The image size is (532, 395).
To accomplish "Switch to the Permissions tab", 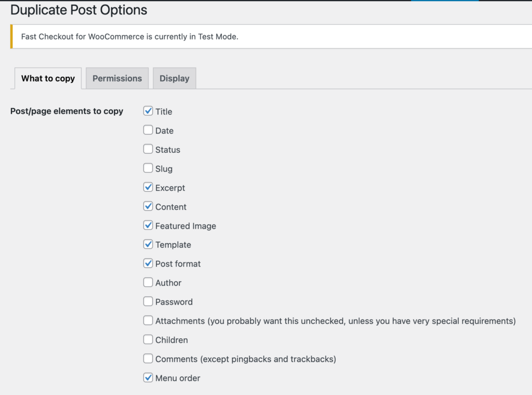I will [117, 78].
